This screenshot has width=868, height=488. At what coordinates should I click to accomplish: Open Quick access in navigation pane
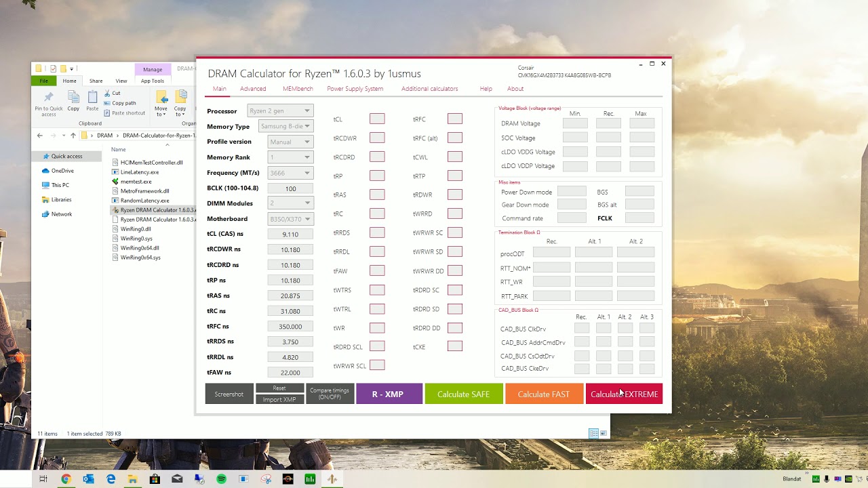66,157
